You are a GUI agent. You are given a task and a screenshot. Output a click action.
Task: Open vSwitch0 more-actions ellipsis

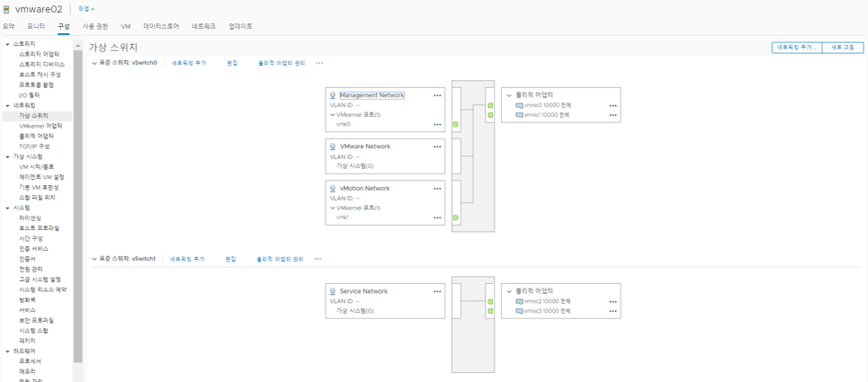[319, 64]
